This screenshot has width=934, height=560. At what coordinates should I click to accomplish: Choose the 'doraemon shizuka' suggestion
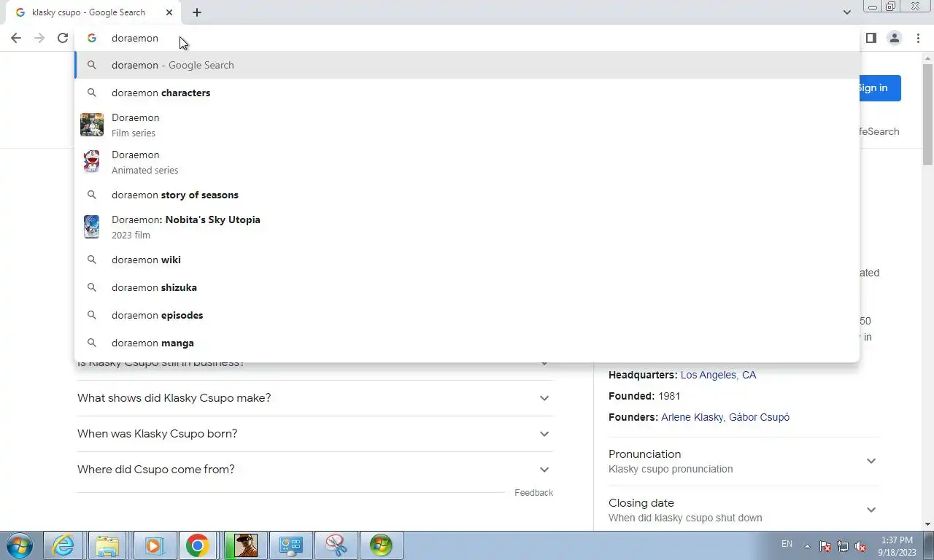[467, 287]
